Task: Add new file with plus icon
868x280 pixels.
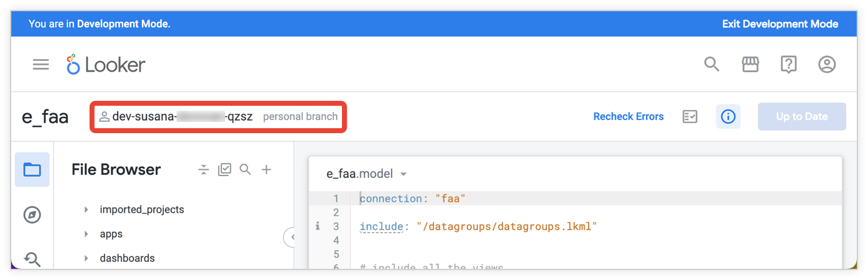Action: coord(266,169)
